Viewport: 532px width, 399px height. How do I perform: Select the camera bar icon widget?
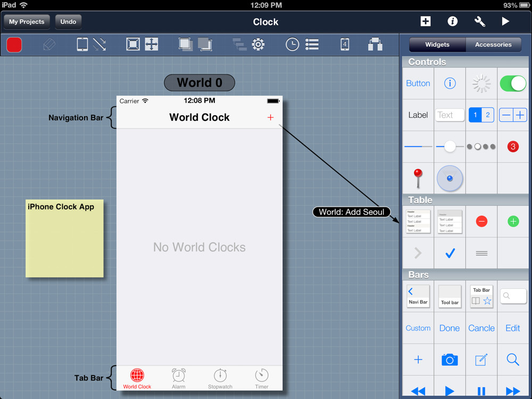[450, 360]
